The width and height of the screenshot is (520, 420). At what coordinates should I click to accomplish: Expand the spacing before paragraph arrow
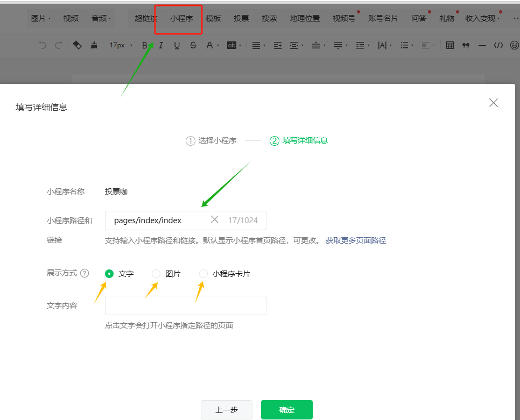[x=325, y=46]
